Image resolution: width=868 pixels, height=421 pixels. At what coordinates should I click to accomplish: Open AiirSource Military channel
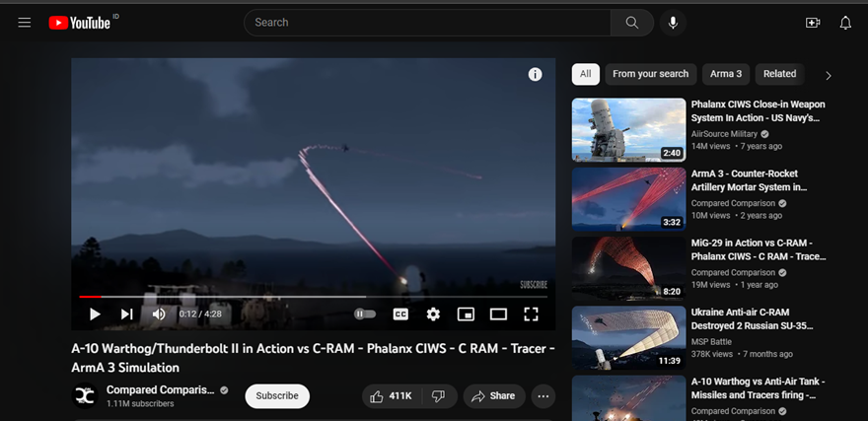(x=724, y=134)
